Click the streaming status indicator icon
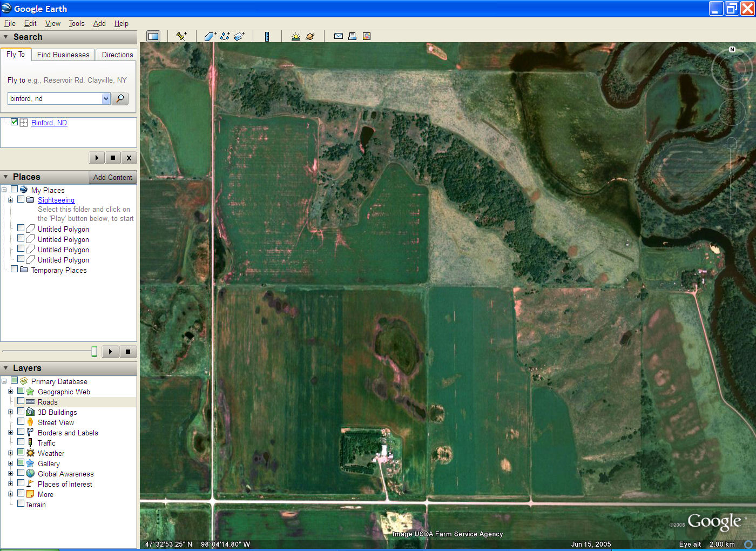The height and width of the screenshot is (551, 756). click(x=748, y=544)
